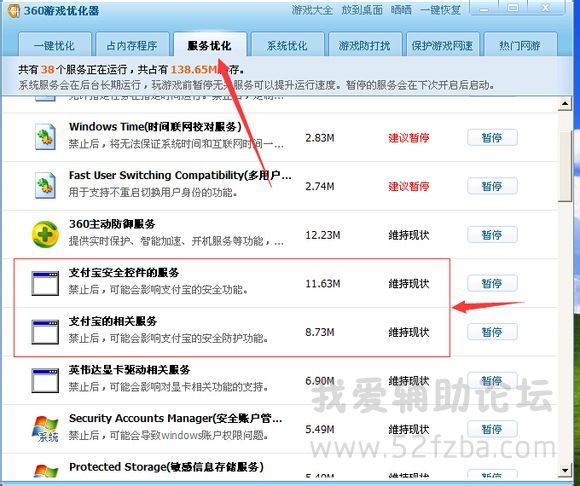Viewport: 580px width, 486px height.
Task: Click the Windows Time service icon
Action: click(x=45, y=137)
